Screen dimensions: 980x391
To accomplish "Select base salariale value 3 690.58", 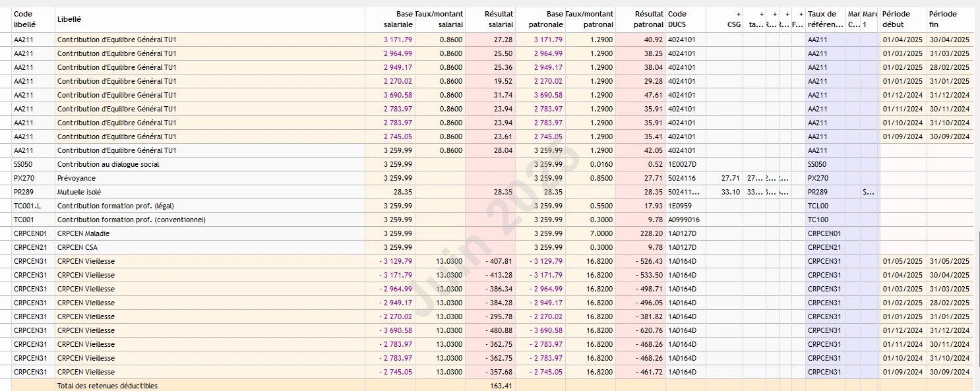I will tap(398, 95).
